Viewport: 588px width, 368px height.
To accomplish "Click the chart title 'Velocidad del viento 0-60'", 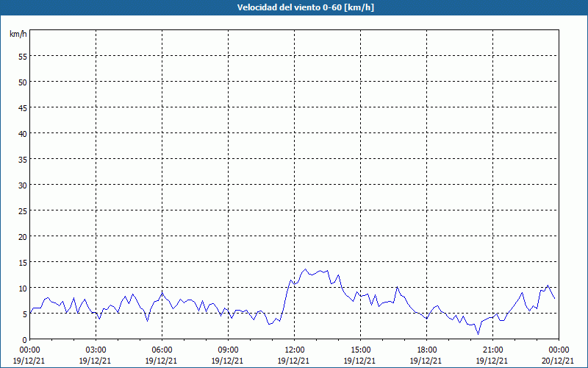I will pyautogui.click(x=293, y=8).
